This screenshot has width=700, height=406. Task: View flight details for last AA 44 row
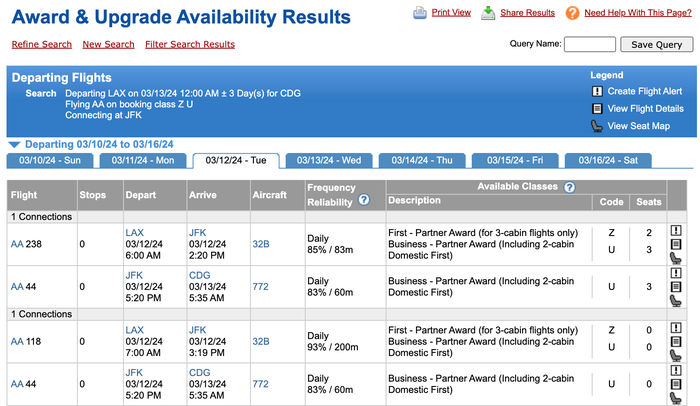click(x=676, y=384)
